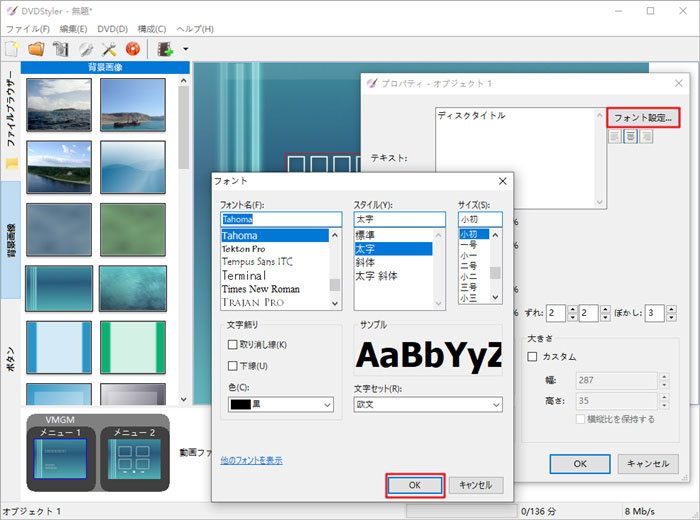Click the New project toolbar icon
The height and width of the screenshot is (520, 700).
pyautogui.click(x=12, y=49)
